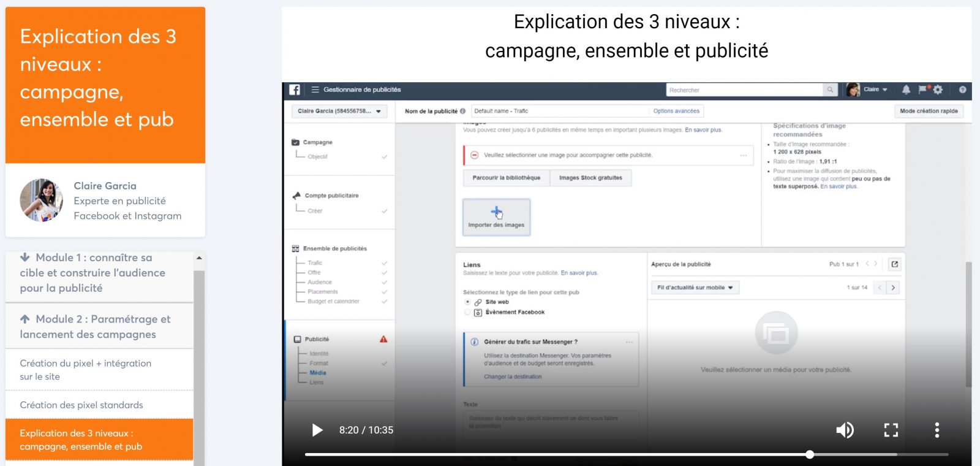Viewport: 980px width, 466px height.
Task: Click the red warning icon beside Publicité
Action: click(383, 339)
